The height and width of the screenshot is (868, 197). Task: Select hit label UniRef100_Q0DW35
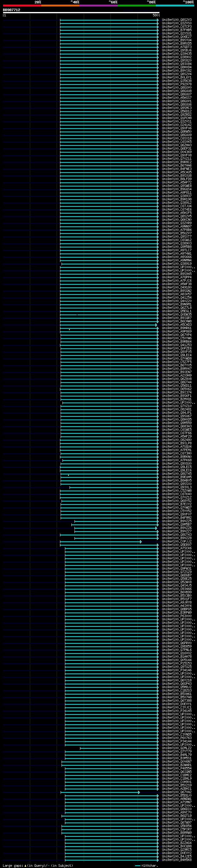click(177, 314)
